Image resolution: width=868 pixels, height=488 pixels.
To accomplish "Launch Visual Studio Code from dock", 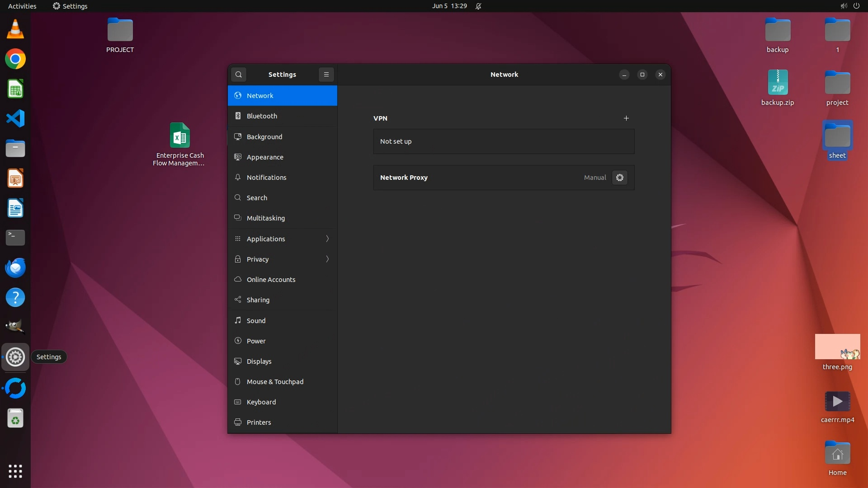I will coord(15,118).
